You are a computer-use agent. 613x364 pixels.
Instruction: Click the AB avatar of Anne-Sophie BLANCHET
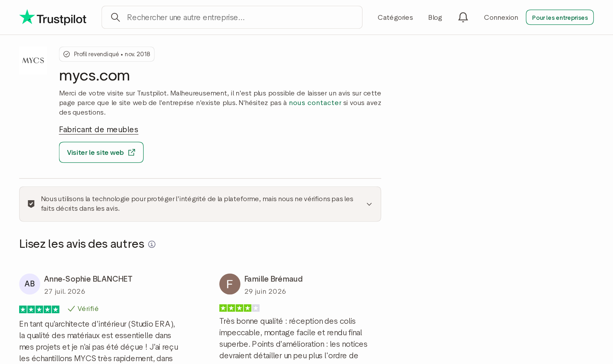point(30,284)
